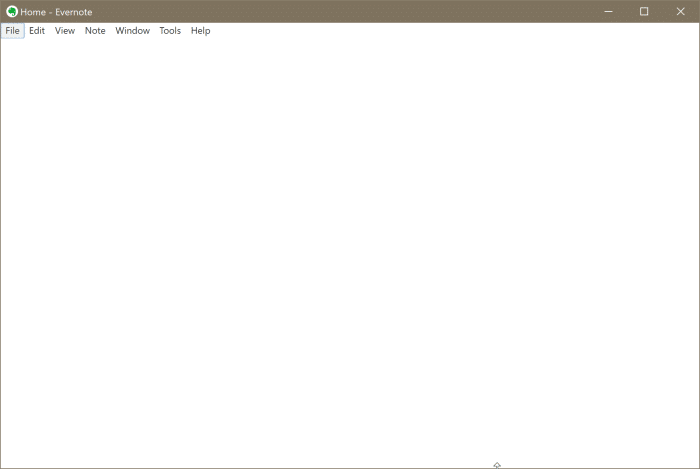Open the Note menu
The height and width of the screenshot is (469, 700).
(x=95, y=31)
